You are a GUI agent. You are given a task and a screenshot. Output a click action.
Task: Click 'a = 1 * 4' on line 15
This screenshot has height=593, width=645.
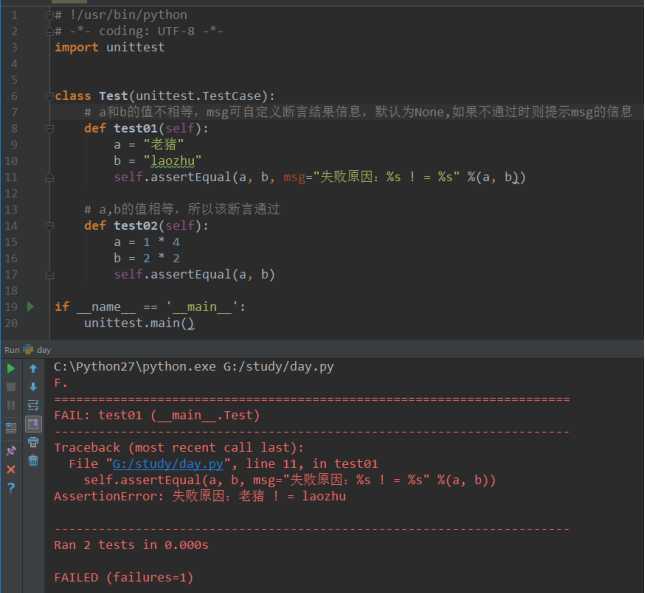click(147, 242)
